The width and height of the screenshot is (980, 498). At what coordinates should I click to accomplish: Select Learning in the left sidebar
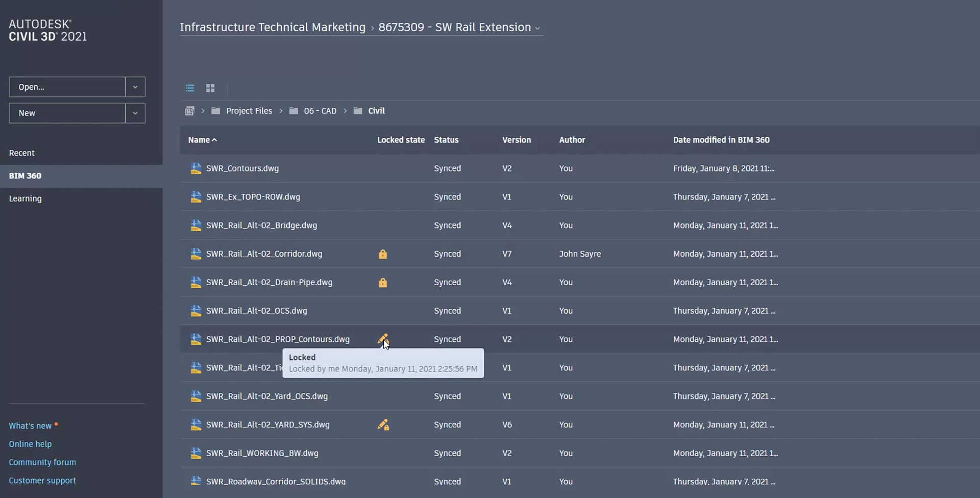tap(26, 198)
